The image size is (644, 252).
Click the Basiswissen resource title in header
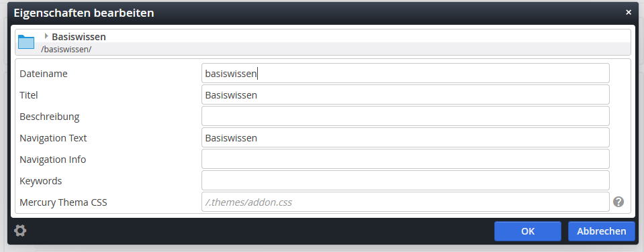click(x=79, y=36)
